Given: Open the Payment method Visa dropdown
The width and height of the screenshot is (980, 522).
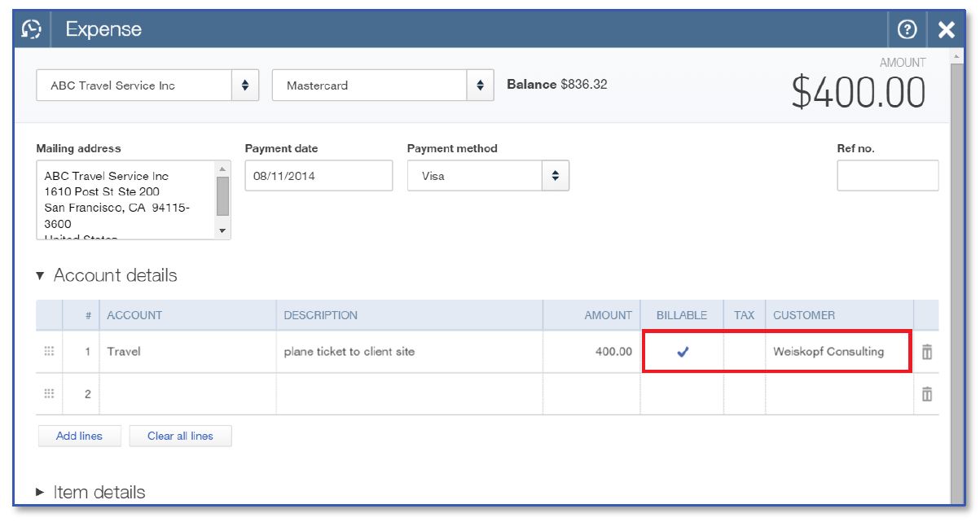Looking at the screenshot, I should [x=555, y=176].
